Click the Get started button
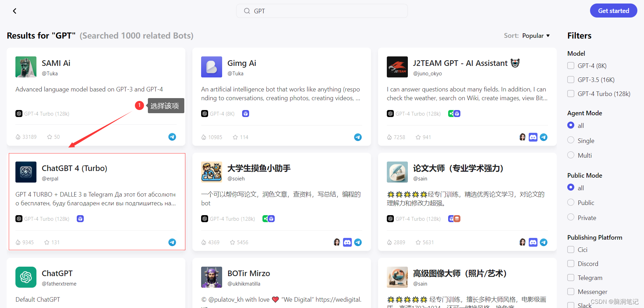This screenshot has width=644, height=308. pyautogui.click(x=614, y=11)
